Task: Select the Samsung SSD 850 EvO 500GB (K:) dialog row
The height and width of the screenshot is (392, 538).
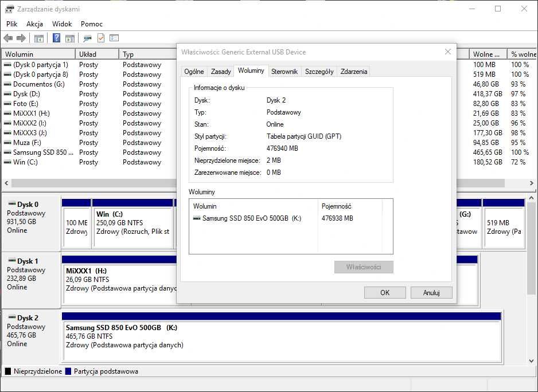Action: pos(291,218)
